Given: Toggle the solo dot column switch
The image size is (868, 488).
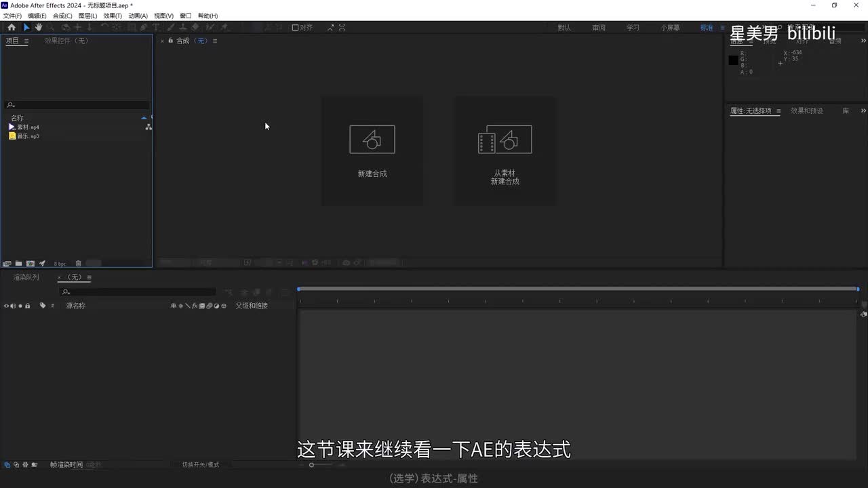Looking at the screenshot, I should click(20, 306).
